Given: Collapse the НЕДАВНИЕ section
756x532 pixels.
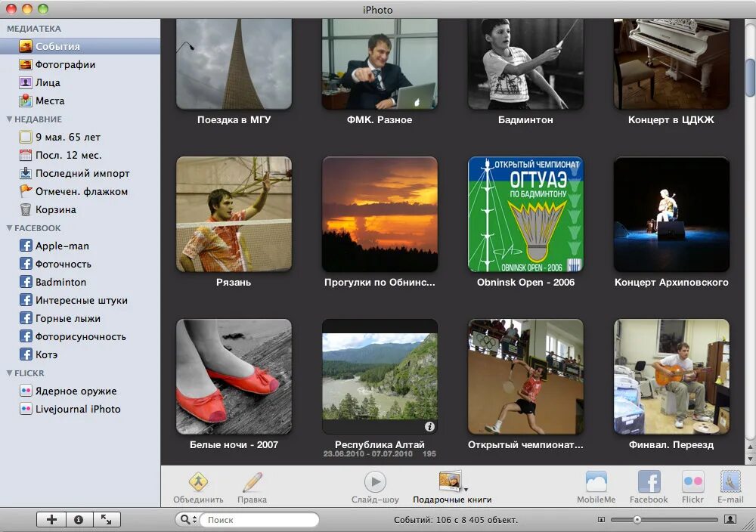Looking at the screenshot, I should [x=9, y=119].
